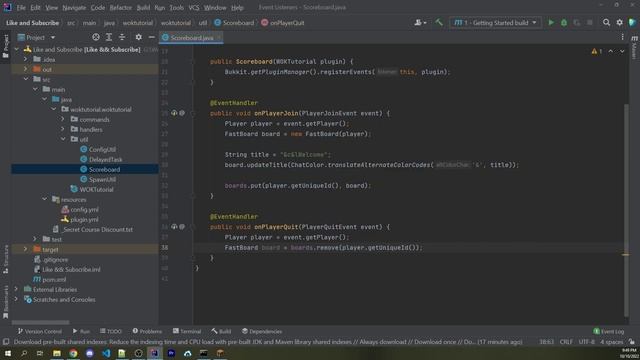Open File Explorer from taskbar
Screen dimensions: 640x360
[x=57, y=353]
